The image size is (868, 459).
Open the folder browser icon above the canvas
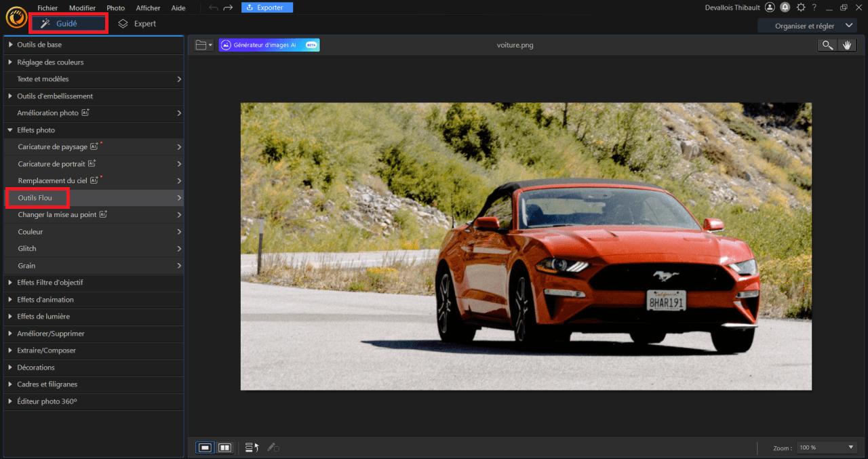(199, 45)
